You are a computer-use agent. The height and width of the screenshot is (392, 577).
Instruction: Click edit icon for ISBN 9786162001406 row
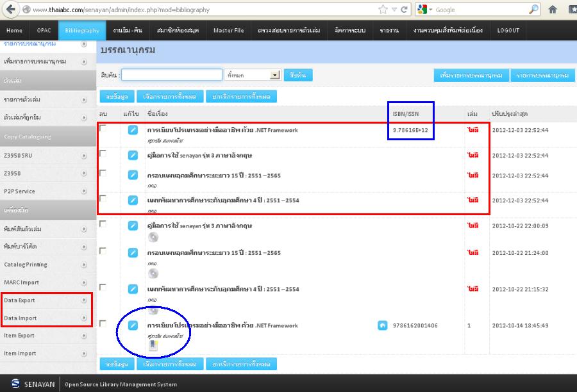pyautogui.click(x=133, y=325)
